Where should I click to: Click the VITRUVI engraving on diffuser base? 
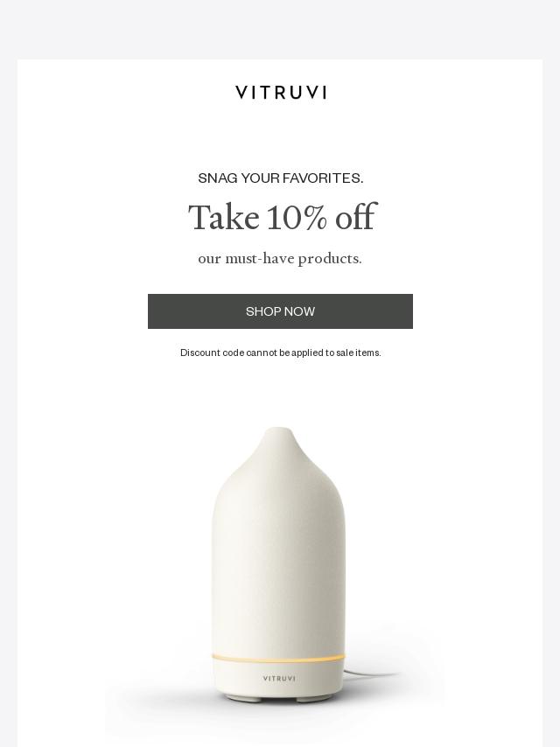click(x=279, y=678)
